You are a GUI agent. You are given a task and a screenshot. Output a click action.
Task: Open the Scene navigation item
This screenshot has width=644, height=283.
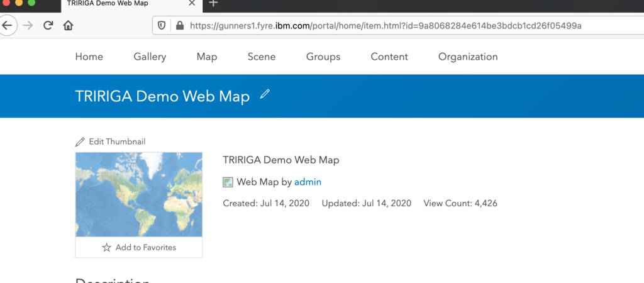click(x=262, y=57)
